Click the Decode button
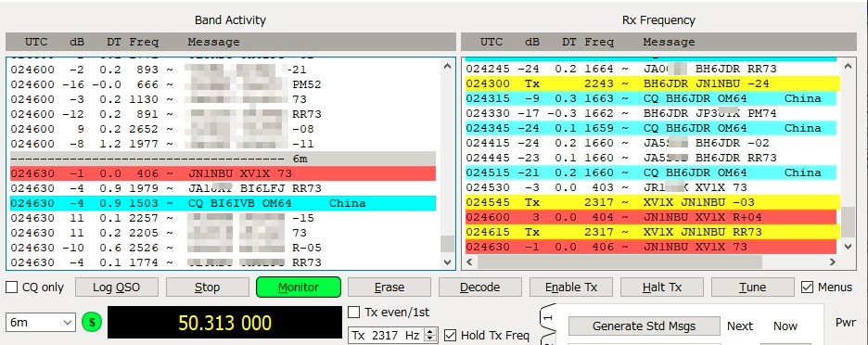The width and height of the screenshot is (868, 345). click(480, 287)
